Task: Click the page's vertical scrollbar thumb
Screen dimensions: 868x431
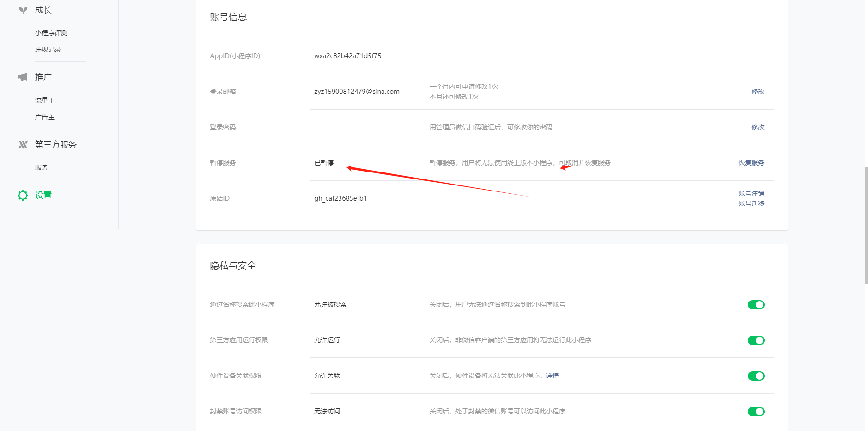Action: click(866, 225)
